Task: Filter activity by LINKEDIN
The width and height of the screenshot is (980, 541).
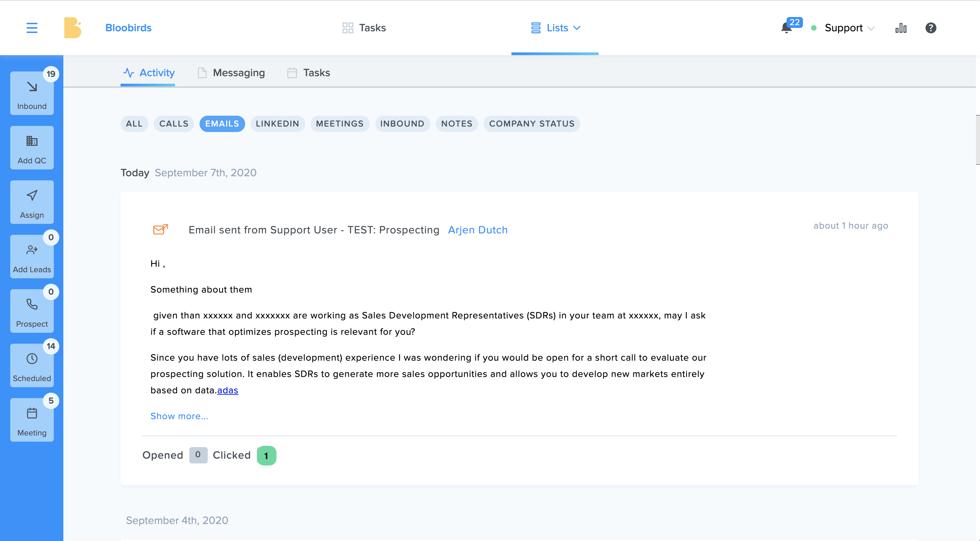Action: tap(277, 124)
